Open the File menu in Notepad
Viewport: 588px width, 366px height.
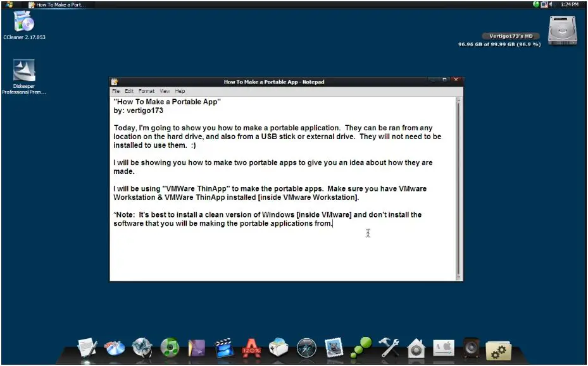[x=116, y=91]
